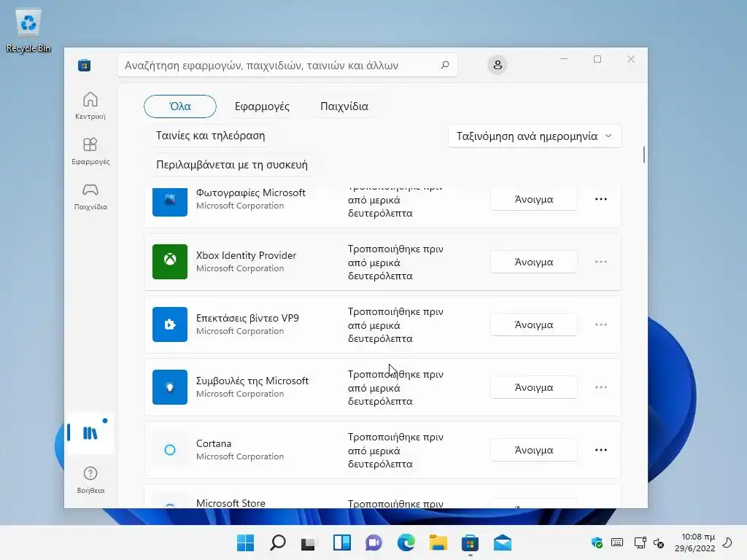Click the Store search input field
The image size is (747, 560).
point(287,65)
